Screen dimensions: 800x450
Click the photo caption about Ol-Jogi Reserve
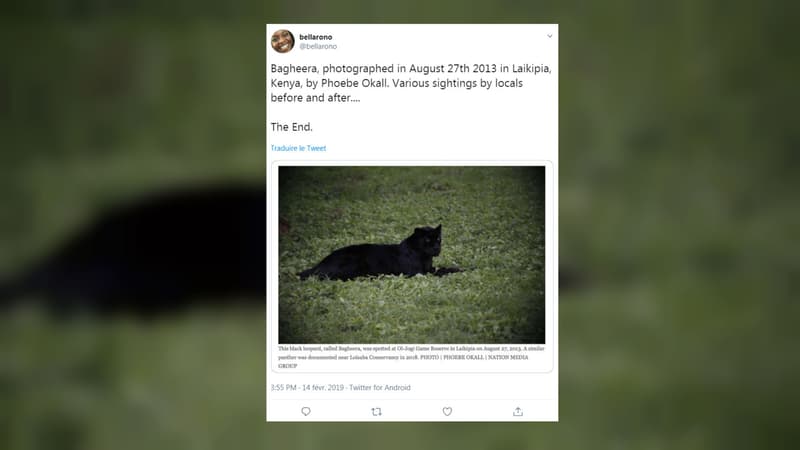[411, 357]
